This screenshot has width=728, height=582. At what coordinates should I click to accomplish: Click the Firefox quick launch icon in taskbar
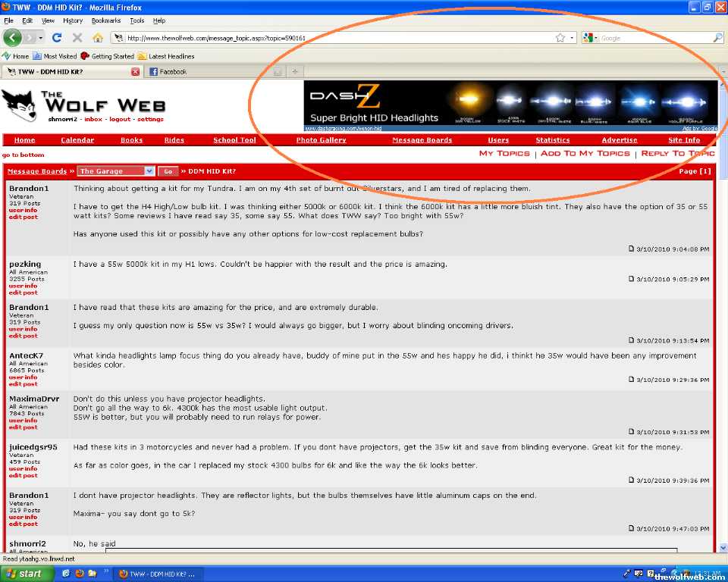[79, 574]
